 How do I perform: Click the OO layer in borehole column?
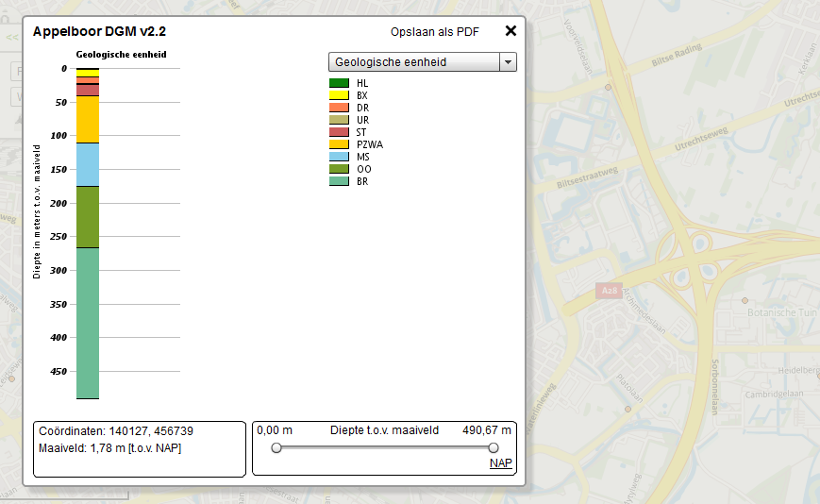click(x=88, y=217)
